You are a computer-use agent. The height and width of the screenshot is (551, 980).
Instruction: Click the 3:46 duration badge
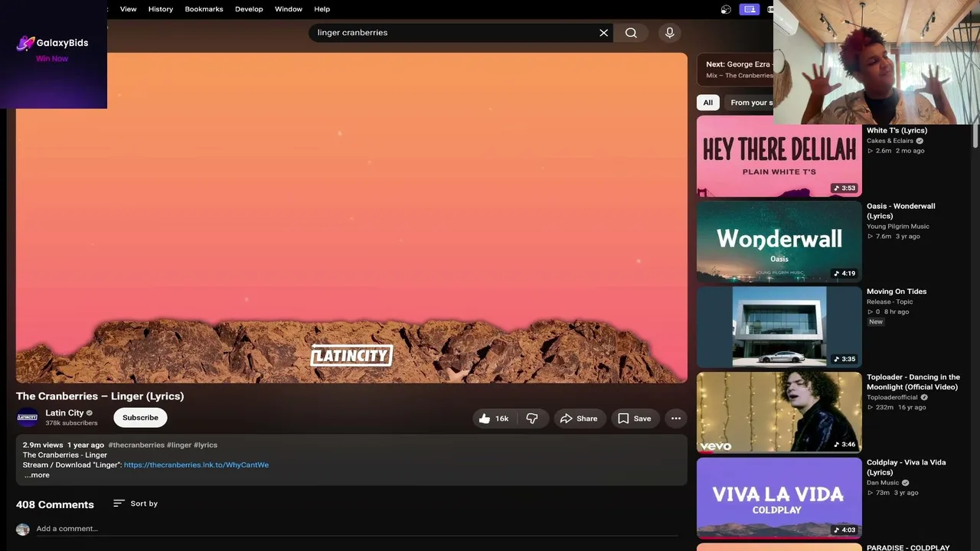tap(844, 445)
